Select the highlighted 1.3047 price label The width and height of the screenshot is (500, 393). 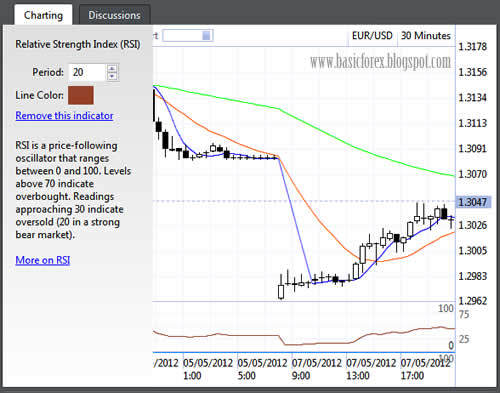(x=472, y=202)
